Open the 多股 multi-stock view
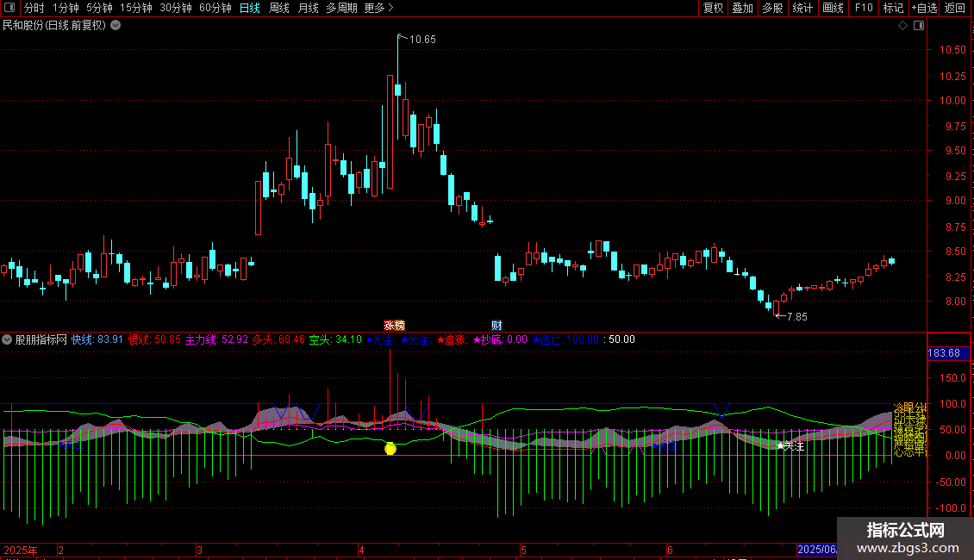Viewport: 974px width, 560px height. click(x=773, y=8)
